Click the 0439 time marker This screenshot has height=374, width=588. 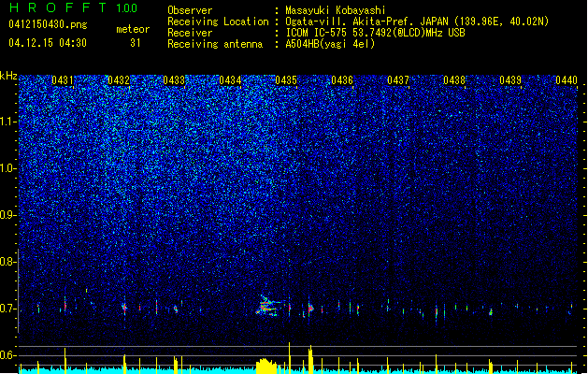510,79
